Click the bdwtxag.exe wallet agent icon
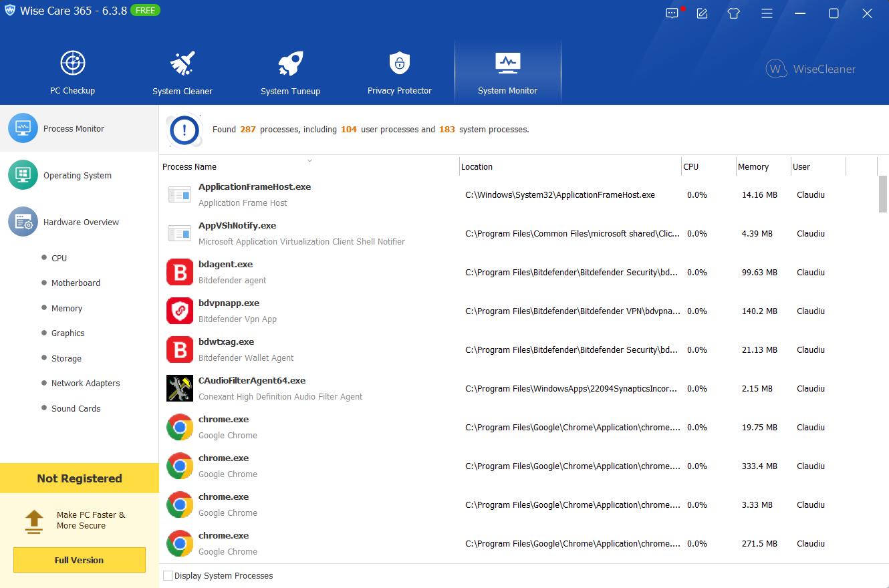 [180, 349]
